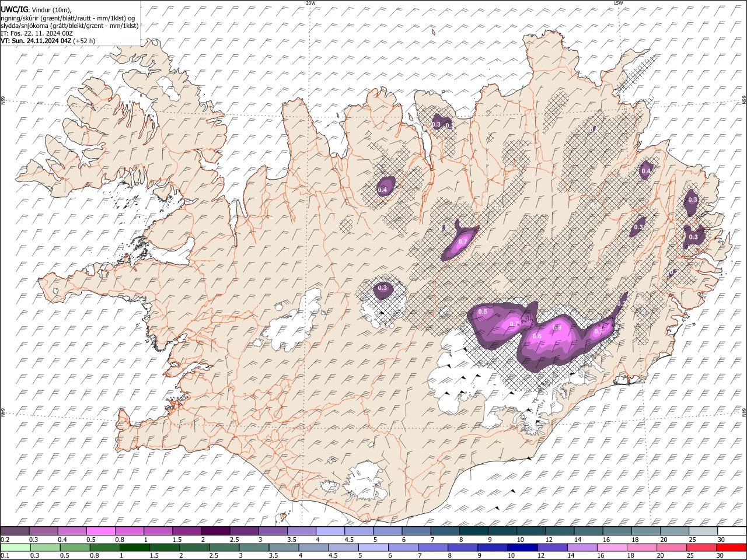Pick the medium green 0.5 swatch in lower legend

[75, 548]
